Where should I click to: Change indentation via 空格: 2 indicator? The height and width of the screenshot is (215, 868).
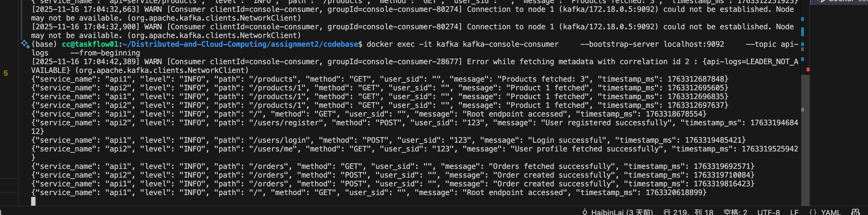[735, 212]
